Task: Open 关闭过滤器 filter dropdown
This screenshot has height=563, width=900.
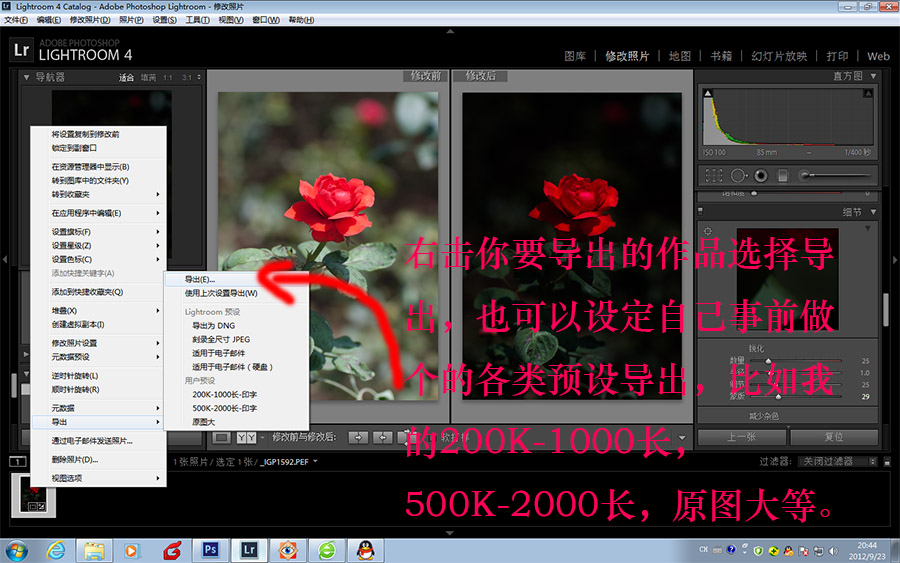Action: [x=837, y=461]
